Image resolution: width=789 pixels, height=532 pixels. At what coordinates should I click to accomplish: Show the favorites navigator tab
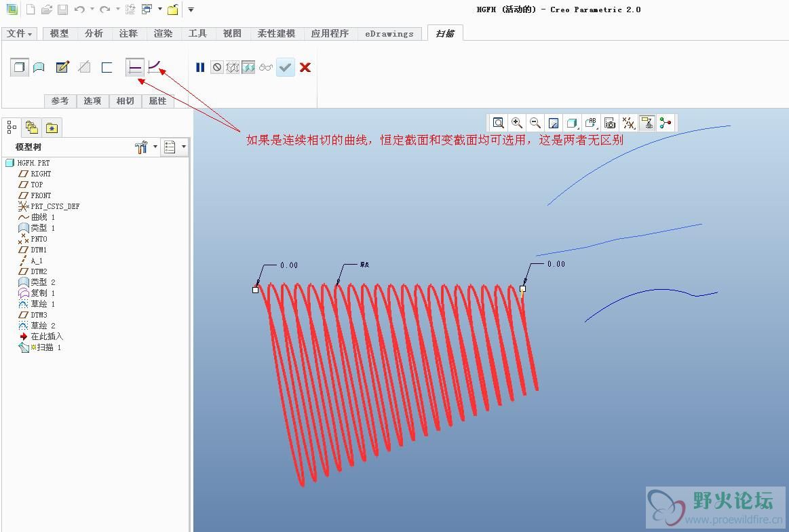pyautogui.click(x=52, y=128)
